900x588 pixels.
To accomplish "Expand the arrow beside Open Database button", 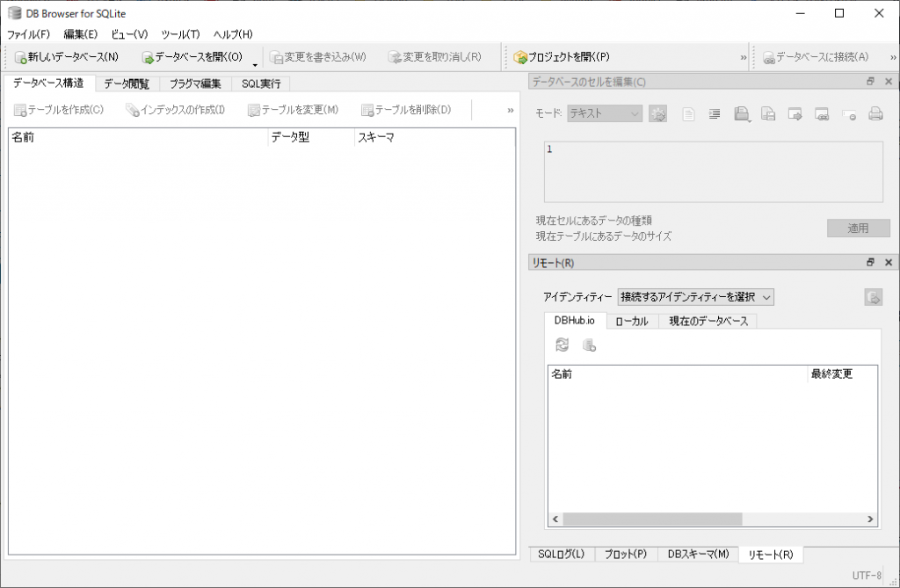I will click(x=255, y=63).
